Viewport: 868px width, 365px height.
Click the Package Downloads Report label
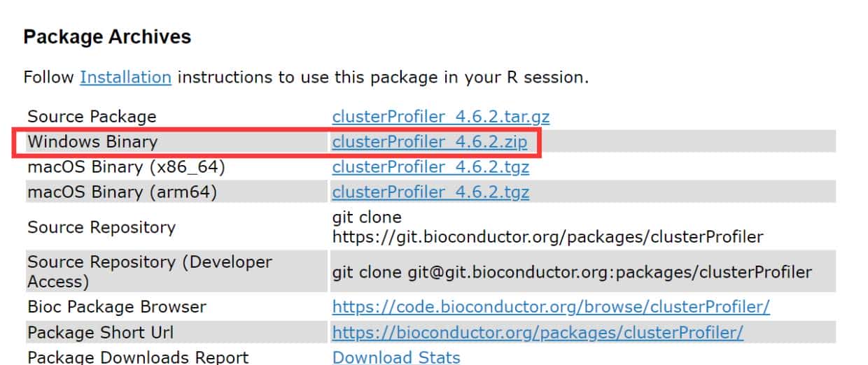click(138, 357)
